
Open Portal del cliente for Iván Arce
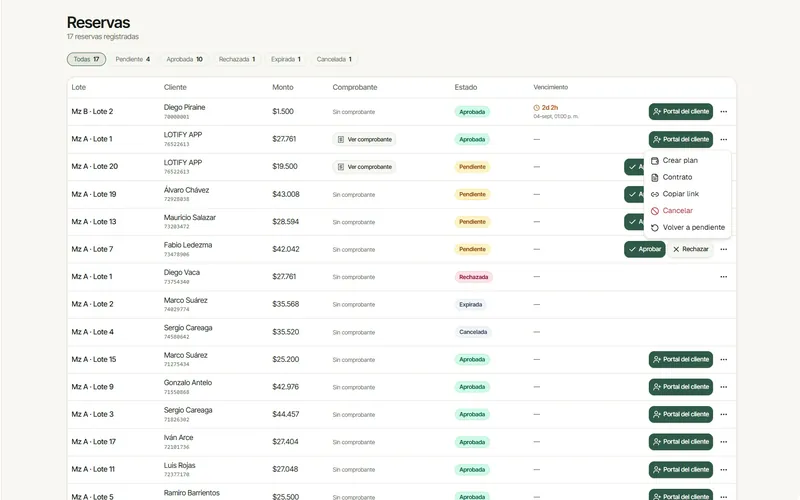(x=681, y=442)
